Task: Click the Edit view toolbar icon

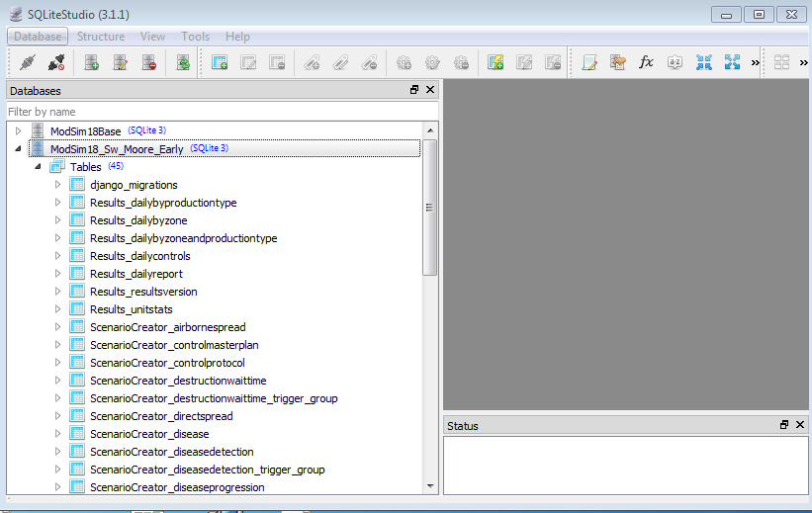Action: [x=524, y=63]
